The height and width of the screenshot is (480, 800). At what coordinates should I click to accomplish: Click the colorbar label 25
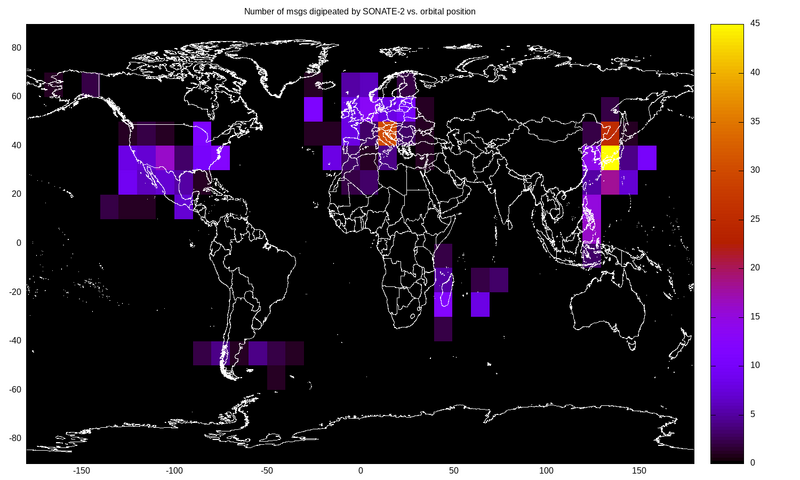755,218
